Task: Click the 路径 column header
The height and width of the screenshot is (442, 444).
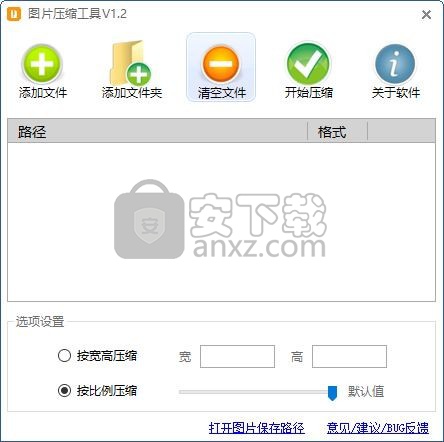Action: [x=157, y=132]
